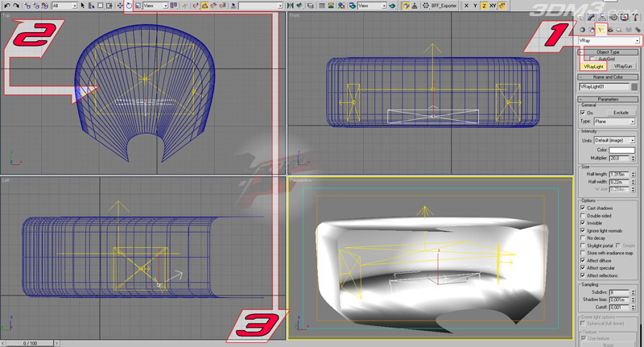The width and height of the screenshot is (644, 347).
Task: Uncheck the Invisible option
Action: click(x=583, y=223)
